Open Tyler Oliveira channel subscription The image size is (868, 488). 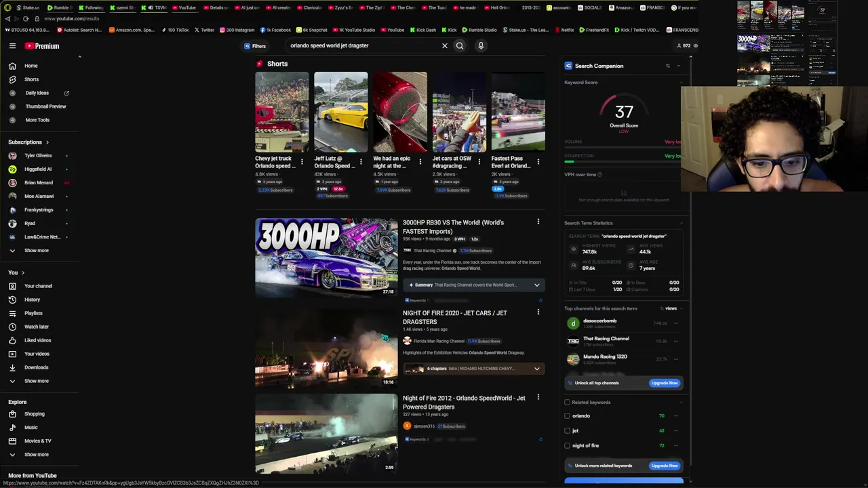39,156
